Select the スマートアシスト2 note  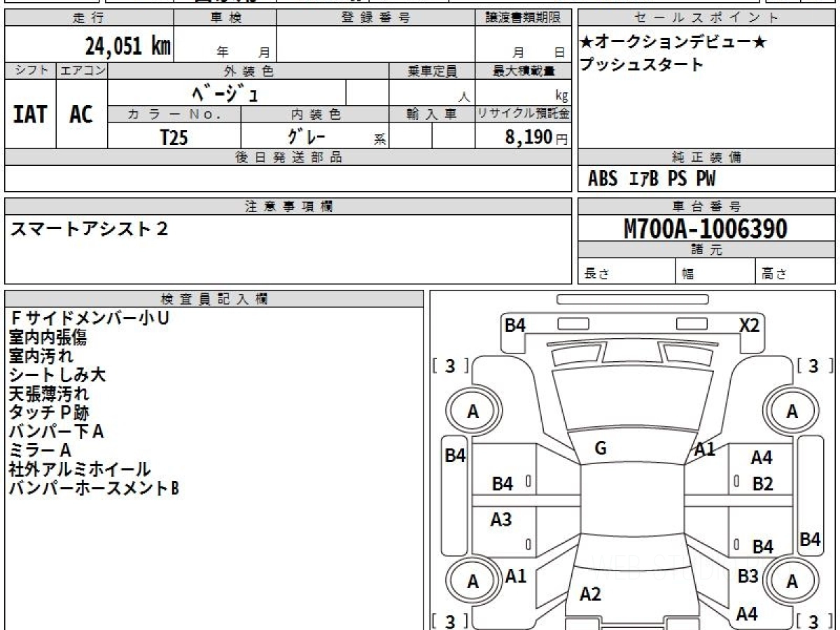89,228
